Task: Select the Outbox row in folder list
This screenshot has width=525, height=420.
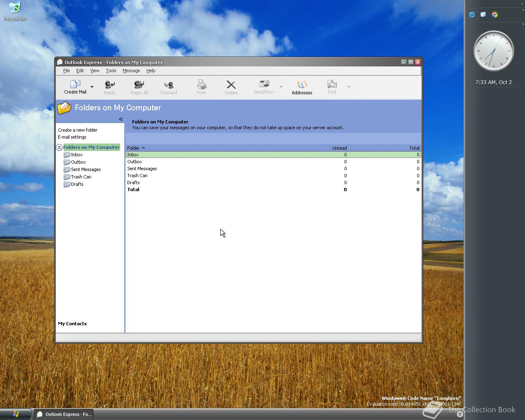Action: (x=273, y=162)
